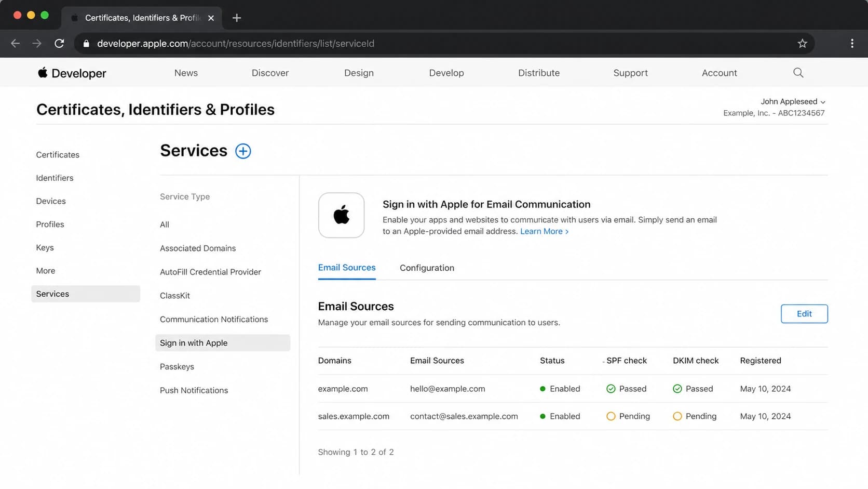Click the DKIM check column header
This screenshot has height=489, width=868.
[696, 361]
